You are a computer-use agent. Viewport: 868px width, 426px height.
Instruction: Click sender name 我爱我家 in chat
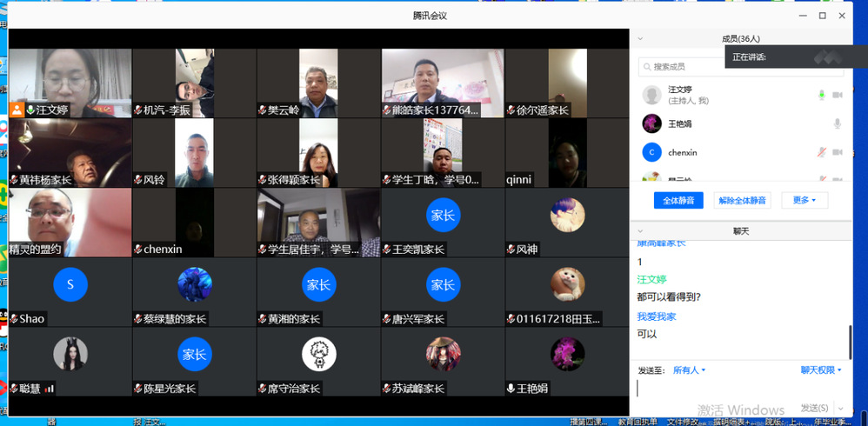[x=656, y=316]
